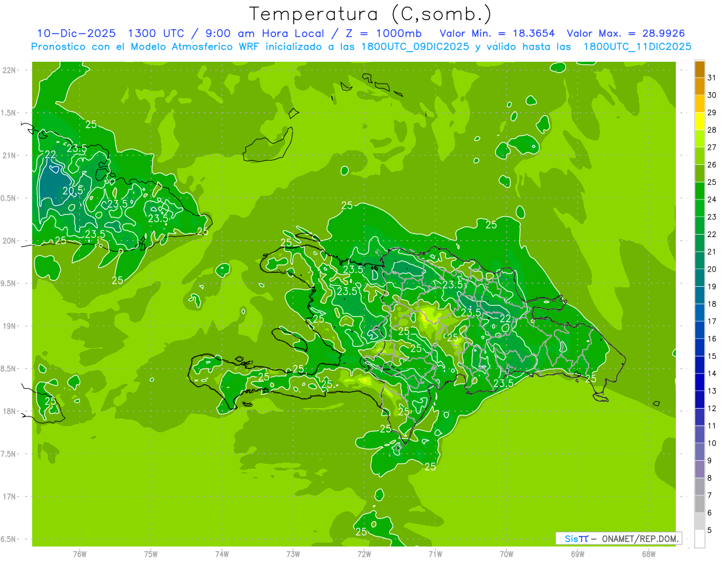Click the 71W longitude axis label
728x562 pixels.
[435, 554]
